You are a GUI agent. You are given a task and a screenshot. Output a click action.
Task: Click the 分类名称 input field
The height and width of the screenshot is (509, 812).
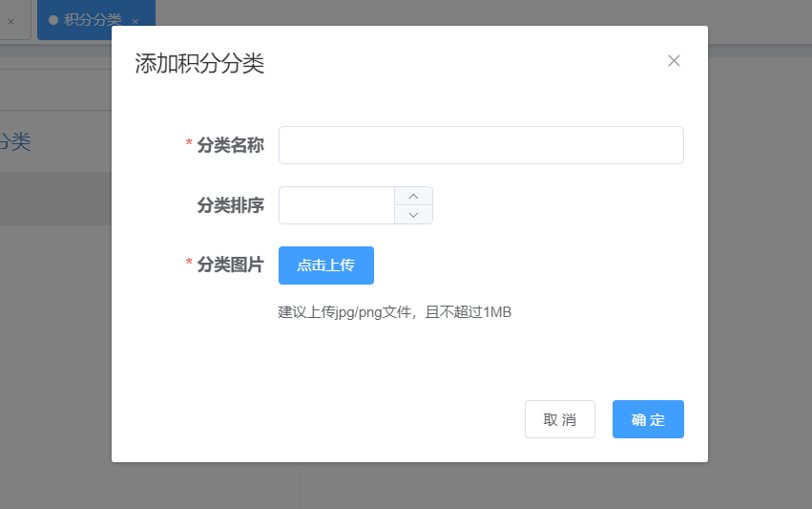(481, 145)
